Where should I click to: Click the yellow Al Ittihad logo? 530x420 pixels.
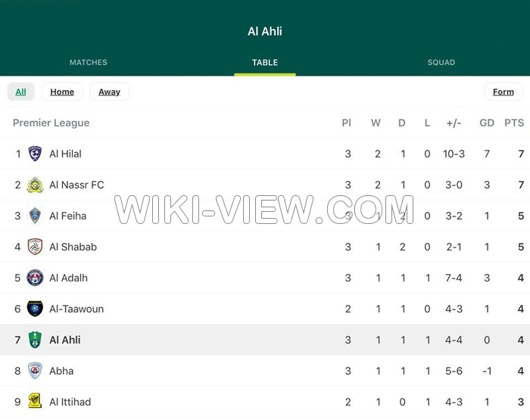coord(35,402)
